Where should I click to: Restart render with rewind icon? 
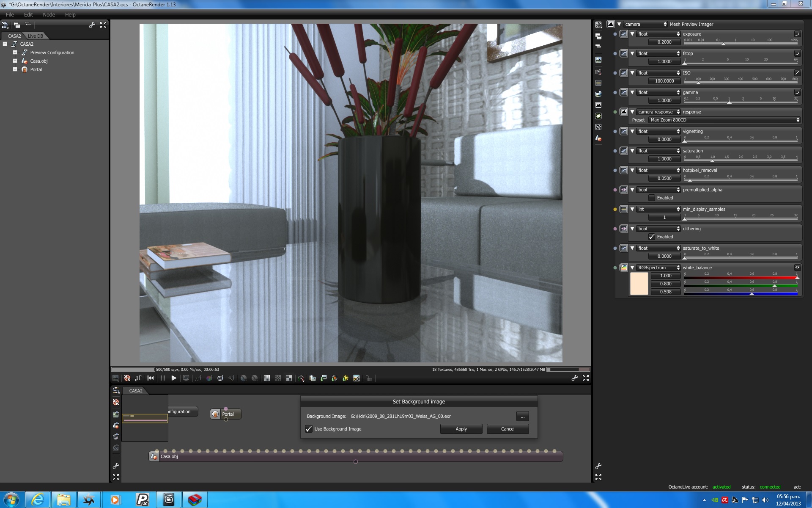pos(151,378)
